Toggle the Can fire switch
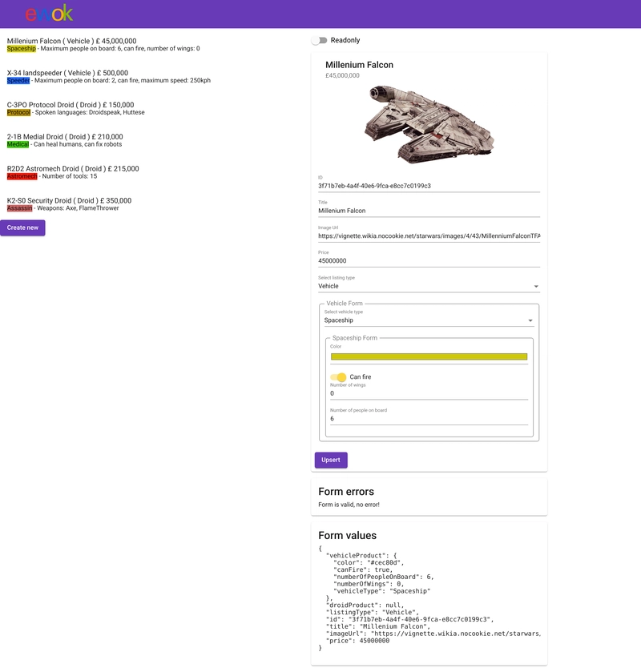This screenshot has width=641, height=672. (338, 377)
